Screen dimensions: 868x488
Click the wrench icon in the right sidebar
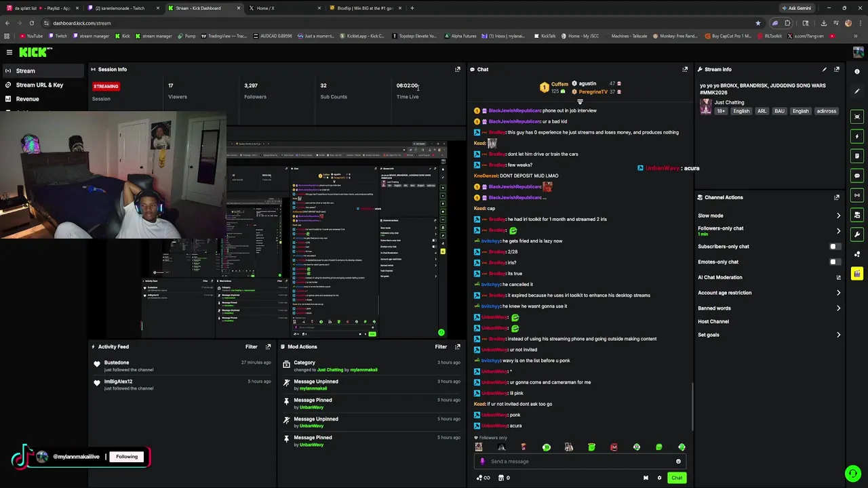click(857, 235)
